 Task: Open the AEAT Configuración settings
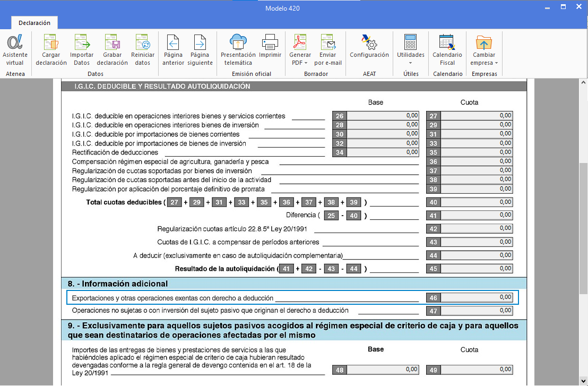coord(369,48)
